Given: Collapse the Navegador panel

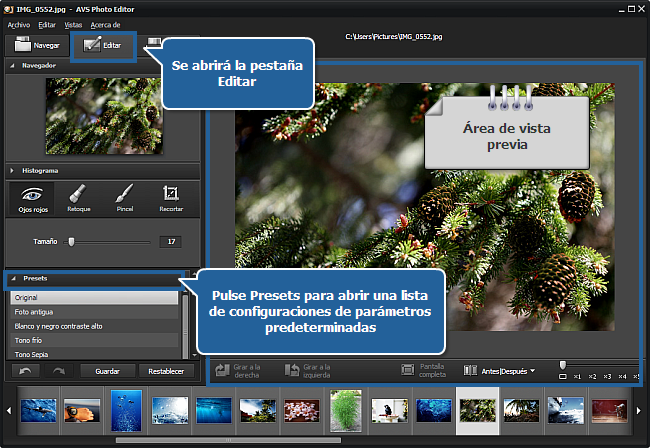Looking at the screenshot, I should coord(12,65).
